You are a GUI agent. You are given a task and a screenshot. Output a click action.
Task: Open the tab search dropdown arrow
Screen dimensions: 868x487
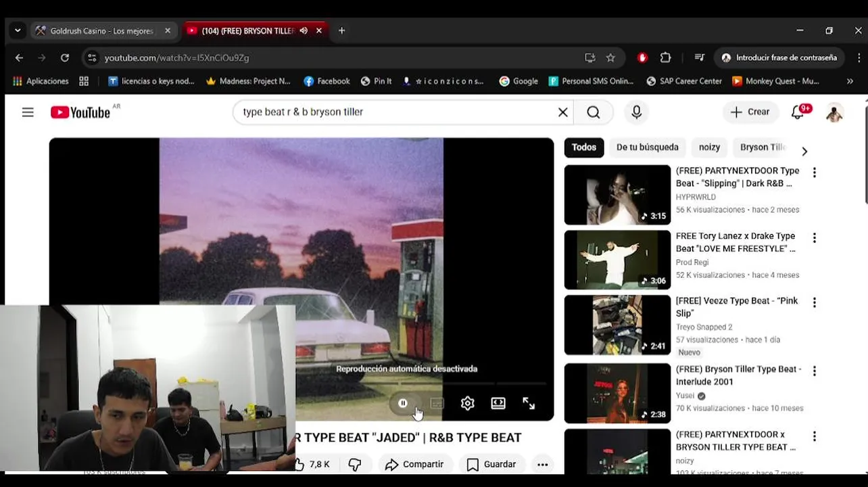point(18,30)
